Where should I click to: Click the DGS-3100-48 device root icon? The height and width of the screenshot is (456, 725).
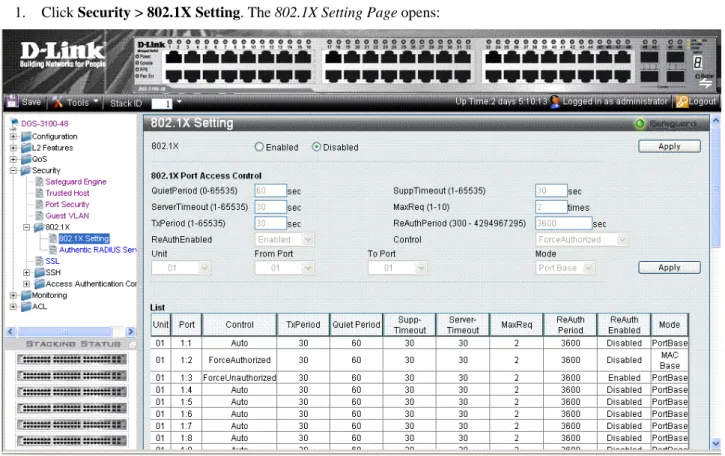point(15,123)
